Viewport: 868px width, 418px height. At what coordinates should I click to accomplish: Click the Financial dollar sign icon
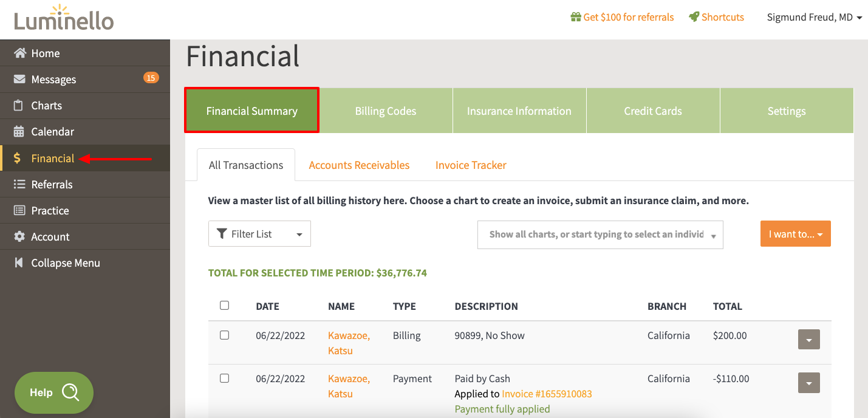17,159
